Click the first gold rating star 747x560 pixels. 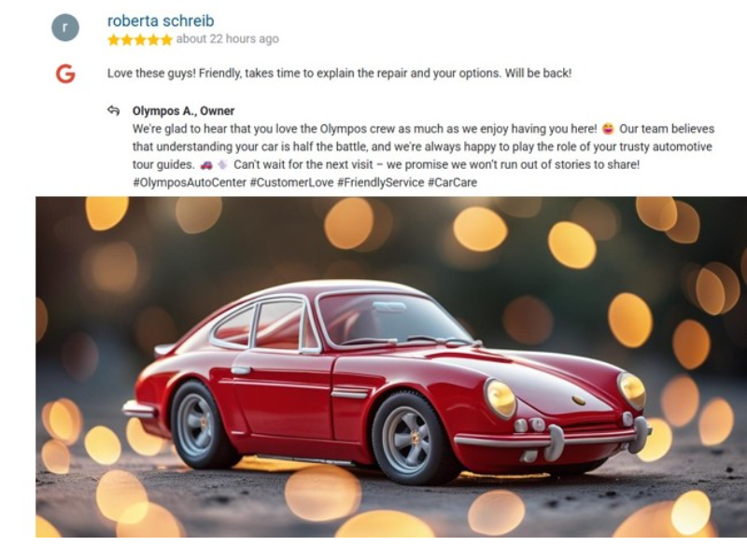coord(113,39)
